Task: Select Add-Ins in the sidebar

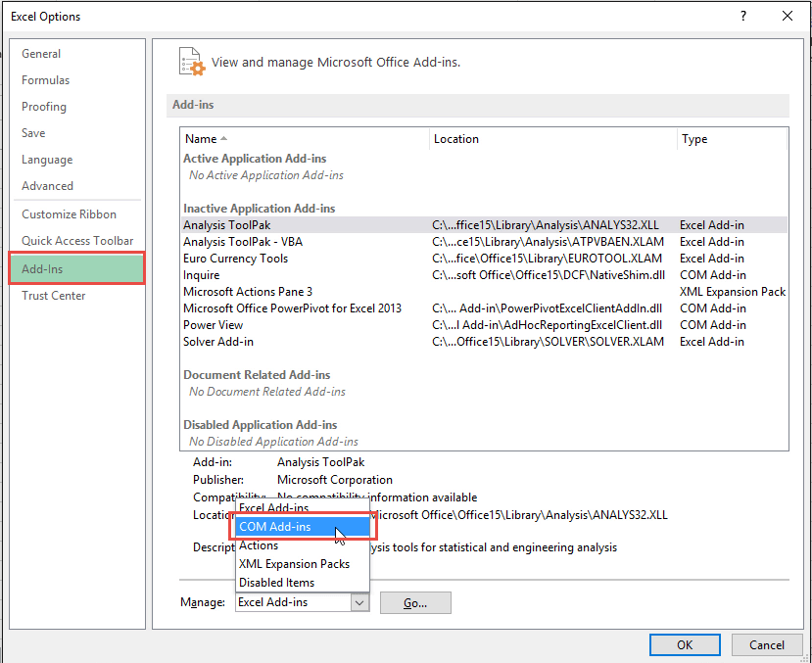Action: tap(76, 268)
